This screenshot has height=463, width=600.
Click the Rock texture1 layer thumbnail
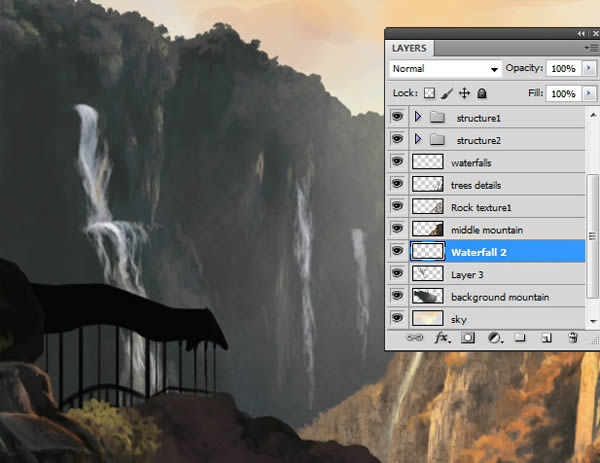coord(428,207)
